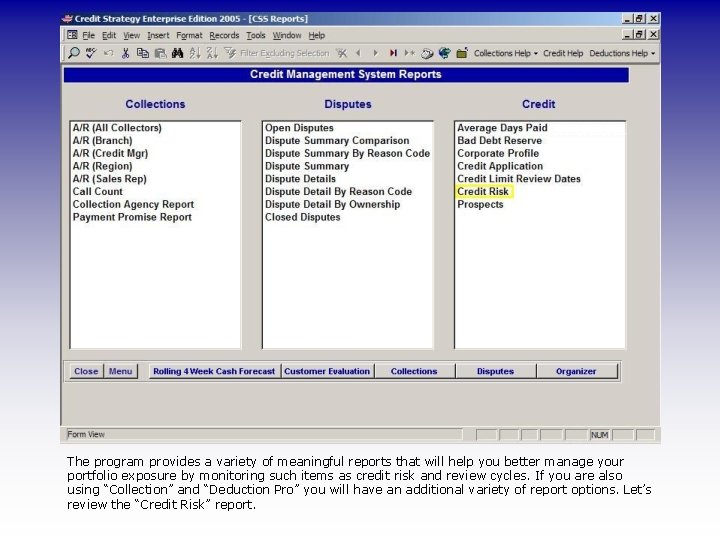Open the Edit menu
720x540 pixels.
[109, 35]
